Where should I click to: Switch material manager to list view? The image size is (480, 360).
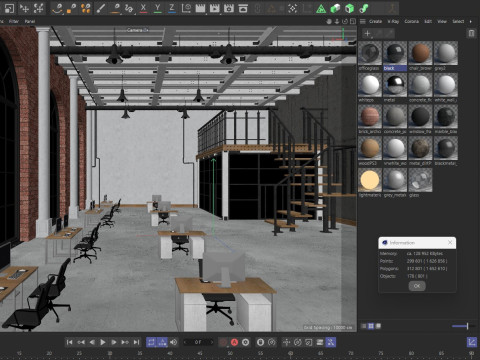pyautogui.click(x=364, y=326)
